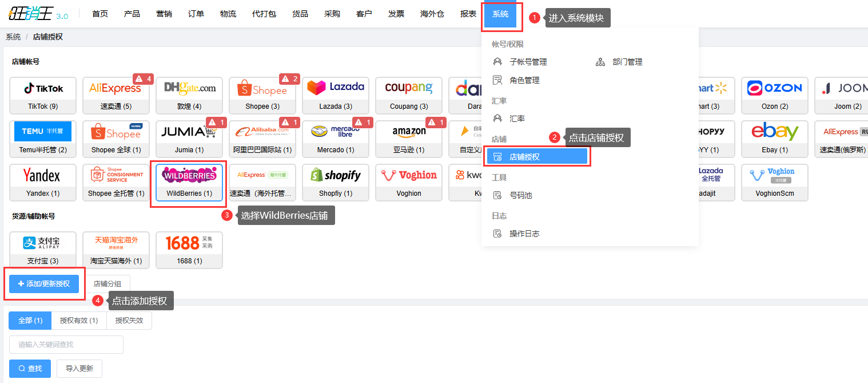Open the 货品 menu
Screen dimensions: 868x383
[x=300, y=14]
